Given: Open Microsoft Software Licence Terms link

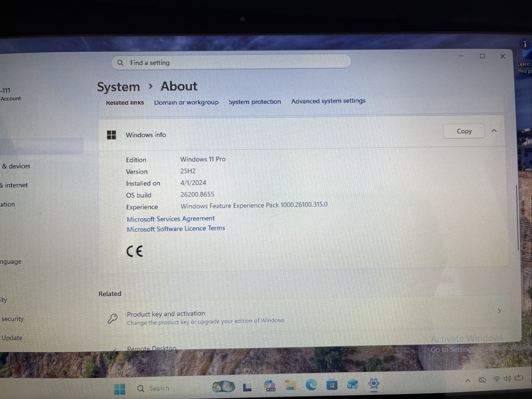Looking at the screenshot, I should [176, 229].
